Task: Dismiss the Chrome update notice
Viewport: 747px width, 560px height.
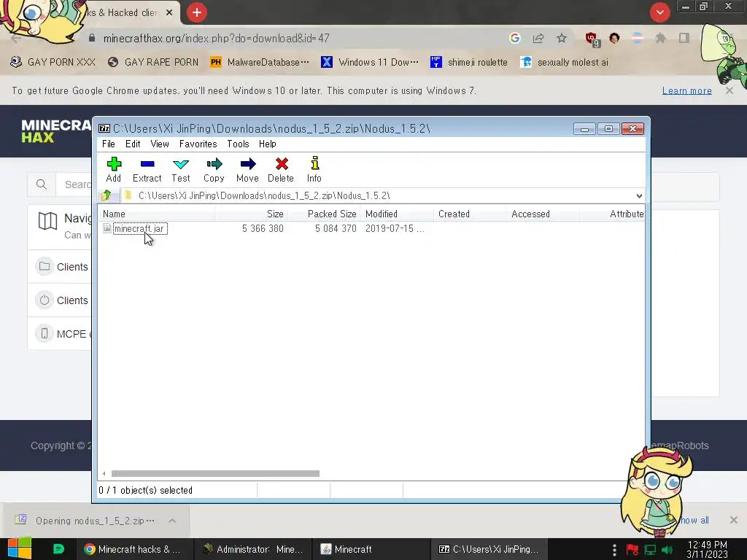Action: coord(729,90)
